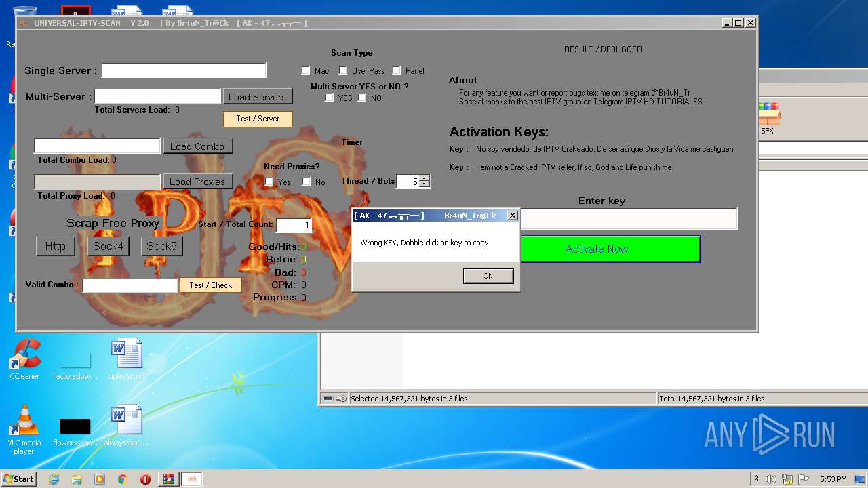Viewport: 868px width, 488px height.
Task: Click Test / Check button
Action: click(211, 285)
